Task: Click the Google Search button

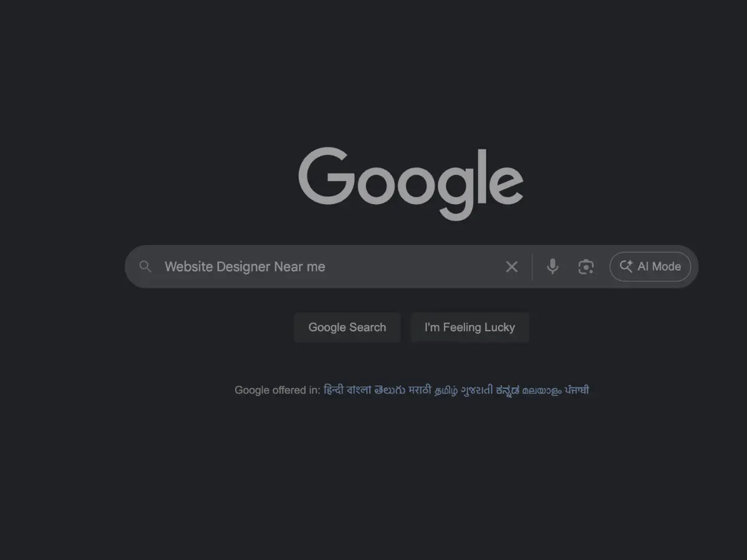Action: 347,327
